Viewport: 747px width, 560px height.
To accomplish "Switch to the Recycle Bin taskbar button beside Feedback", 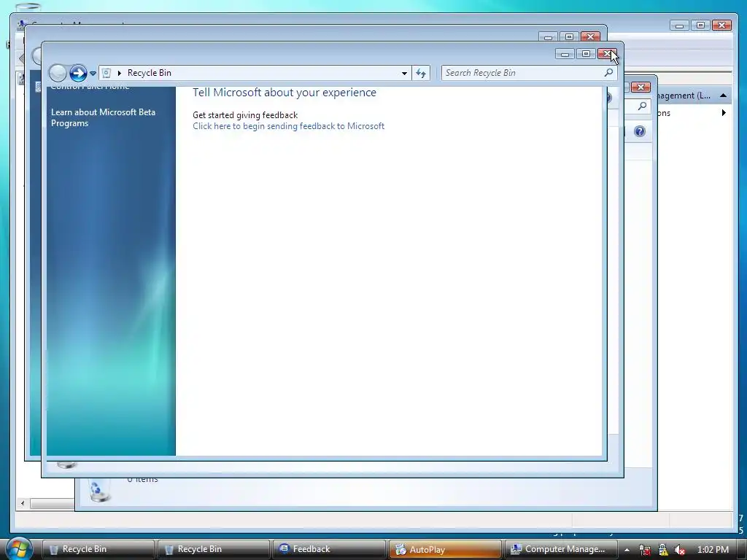I will pos(214,549).
